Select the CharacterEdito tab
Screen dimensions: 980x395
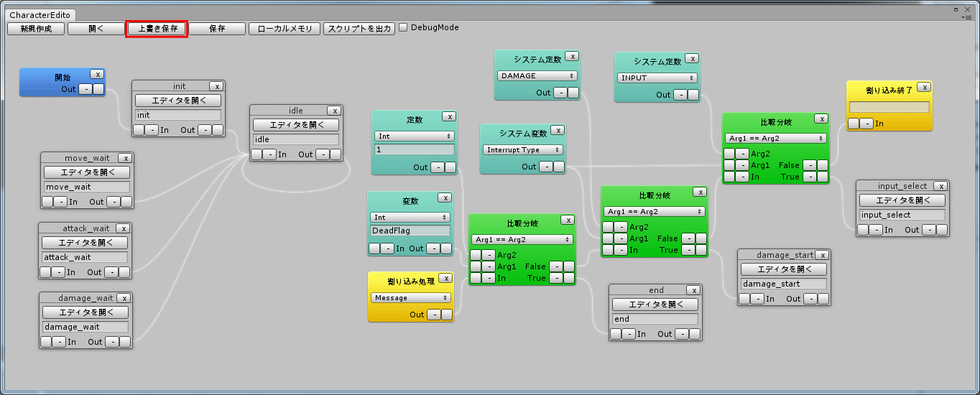point(40,14)
